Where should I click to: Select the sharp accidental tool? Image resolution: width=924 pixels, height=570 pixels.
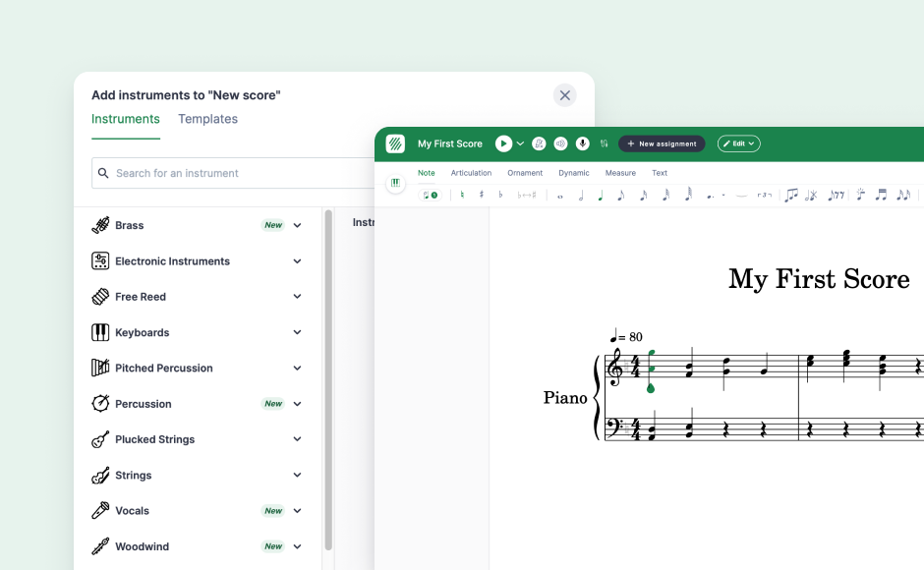pyautogui.click(x=482, y=195)
